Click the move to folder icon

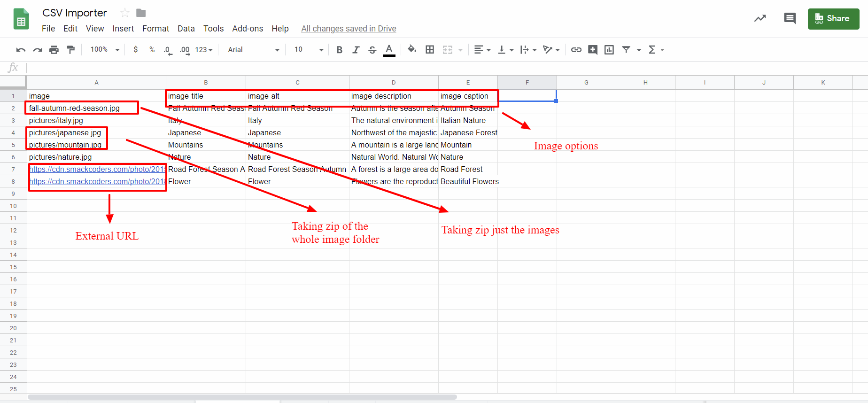[x=141, y=13]
